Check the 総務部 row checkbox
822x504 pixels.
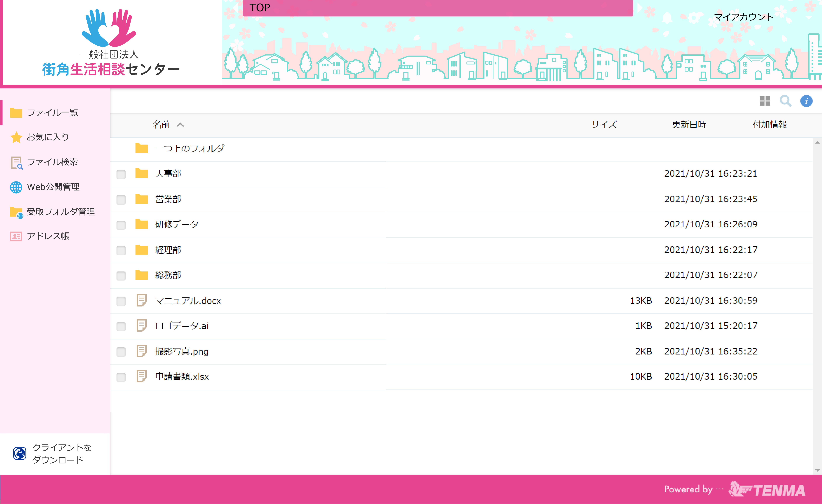[x=121, y=276]
